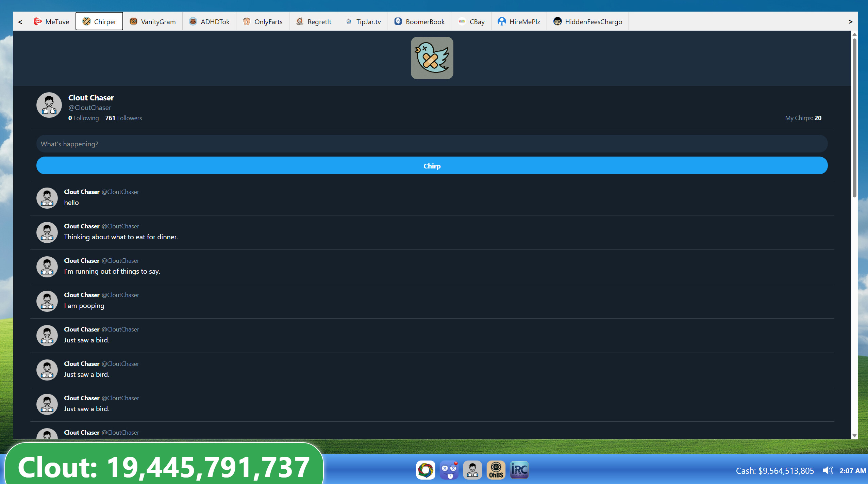Click the scrollbar down arrow
Image resolution: width=868 pixels, height=484 pixels.
pyautogui.click(x=854, y=435)
